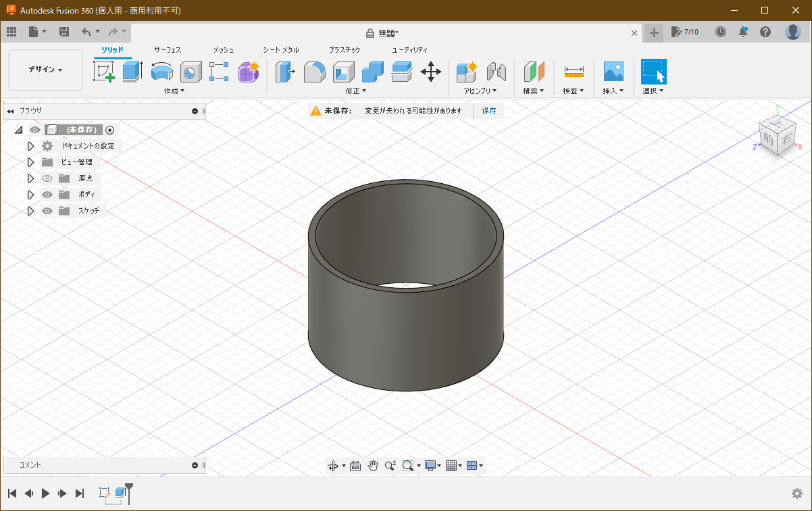
Task: Create a New Component
Action: click(467, 71)
